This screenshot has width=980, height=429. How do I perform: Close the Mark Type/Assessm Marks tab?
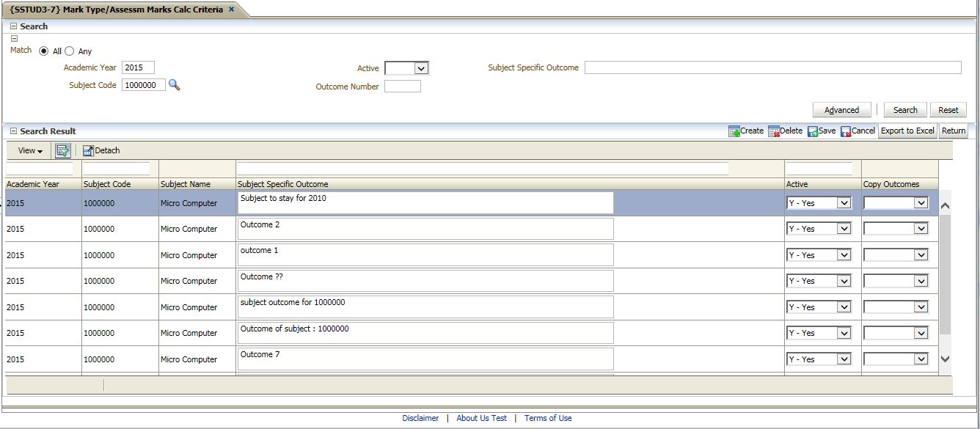232,10
